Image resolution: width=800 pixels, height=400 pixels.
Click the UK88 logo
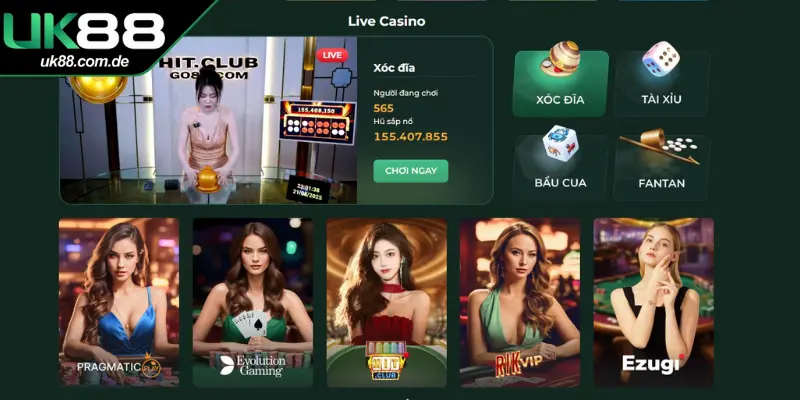[84, 31]
